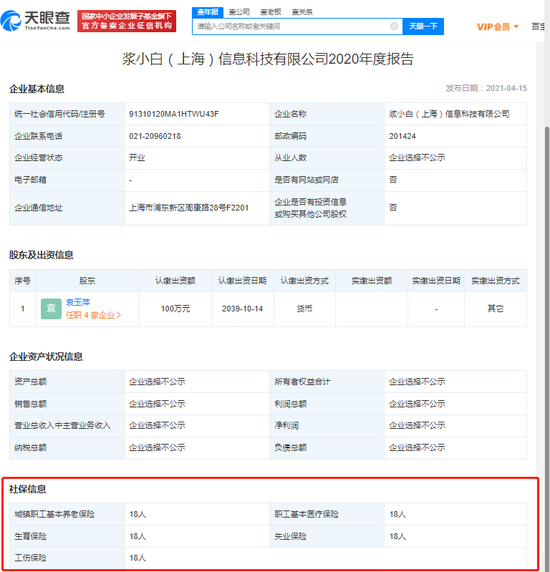The height and width of the screenshot is (572, 550).
Task: Click the 认缴出资额 column header
Action: pos(175,281)
